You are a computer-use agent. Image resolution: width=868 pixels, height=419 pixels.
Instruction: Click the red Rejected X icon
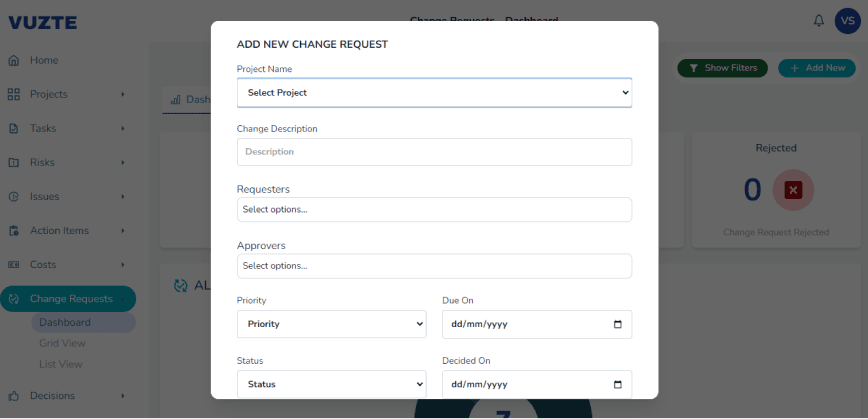(793, 190)
